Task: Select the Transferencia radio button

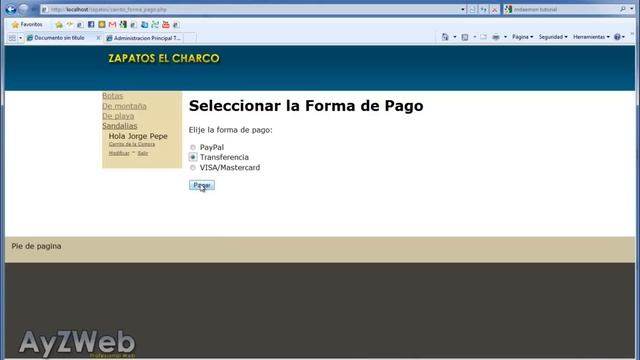Action: tap(193, 157)
